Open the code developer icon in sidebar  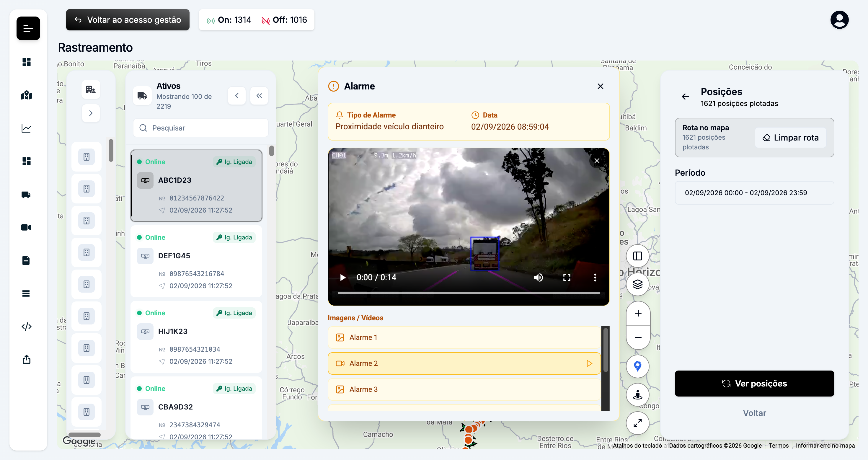click(x=26, y=327)
